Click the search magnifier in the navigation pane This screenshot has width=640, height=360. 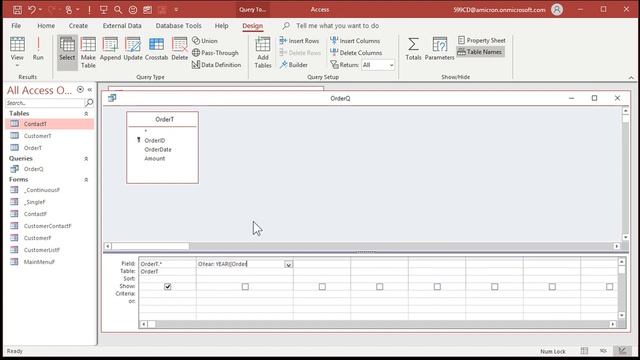pyautogui.click(x=89, y=102)
